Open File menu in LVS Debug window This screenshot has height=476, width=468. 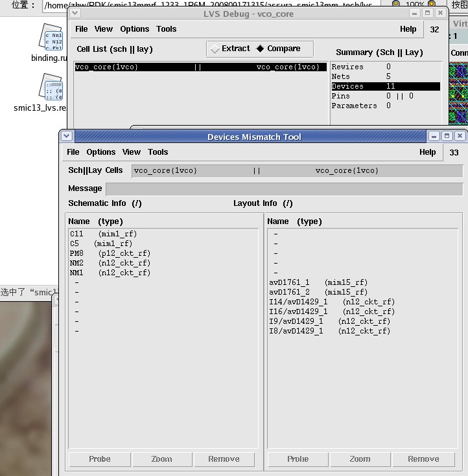(82, 29)
